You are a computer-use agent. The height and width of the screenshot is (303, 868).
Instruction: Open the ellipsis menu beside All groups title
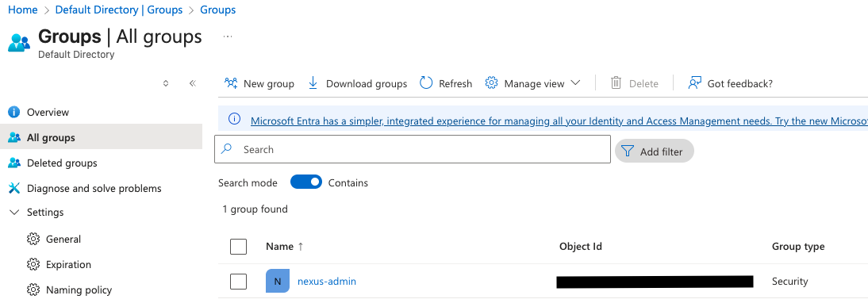(228, 36)
